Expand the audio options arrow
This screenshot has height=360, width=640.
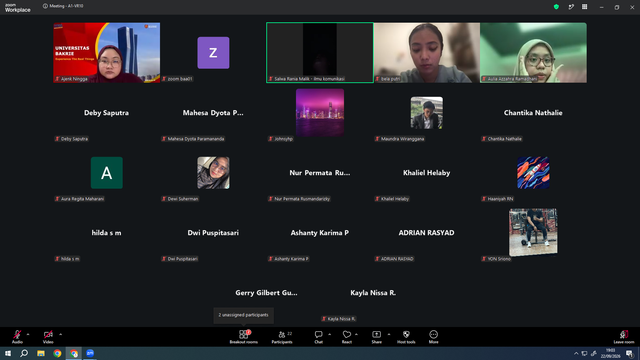[28, 334]
